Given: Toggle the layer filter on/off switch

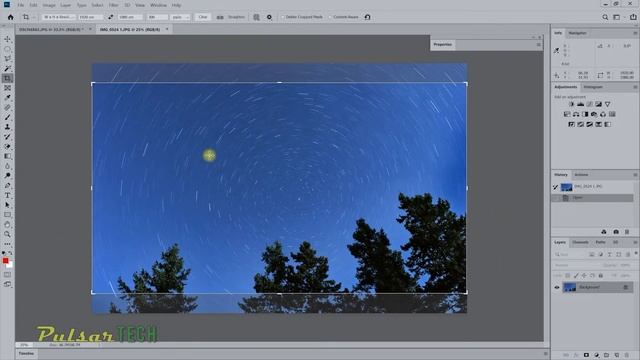Looking at the screenshot, I should pyautogui.click(x=636, y=254).
